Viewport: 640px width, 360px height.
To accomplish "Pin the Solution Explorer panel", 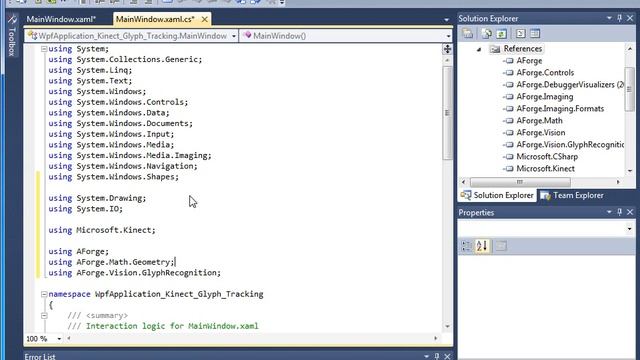I will 620,18.
